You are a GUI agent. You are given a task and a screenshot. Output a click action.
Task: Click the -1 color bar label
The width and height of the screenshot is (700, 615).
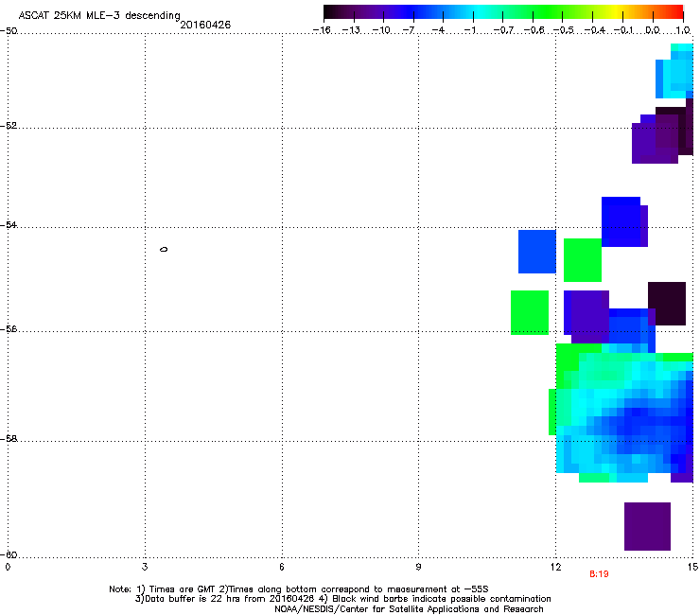point(469,30)
